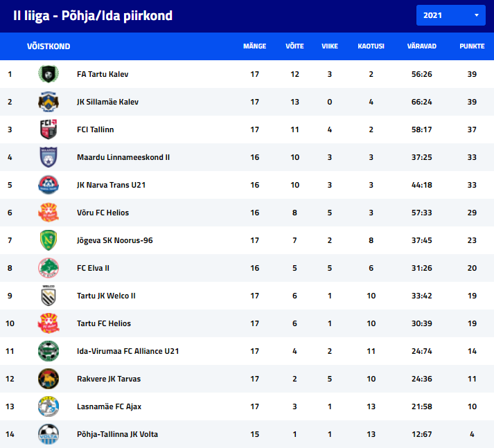
Task: Expand the season selector arrow
Action: pyautogui.click(x=477, y=15)
